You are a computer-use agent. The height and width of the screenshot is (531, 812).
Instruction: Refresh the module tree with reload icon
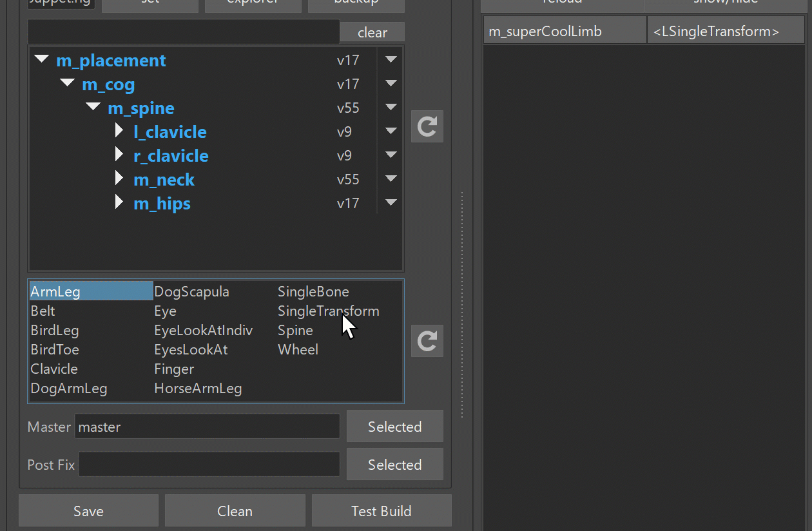[x=427, y=126]
